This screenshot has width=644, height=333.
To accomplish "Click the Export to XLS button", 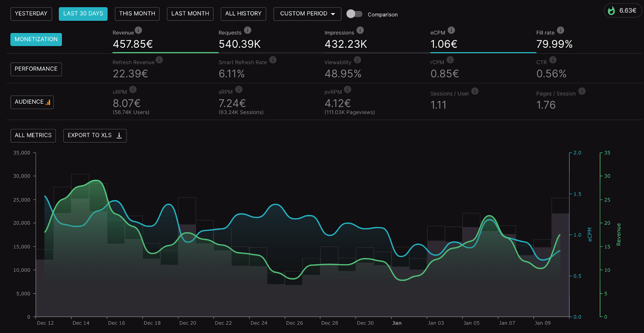I will 95,136.
